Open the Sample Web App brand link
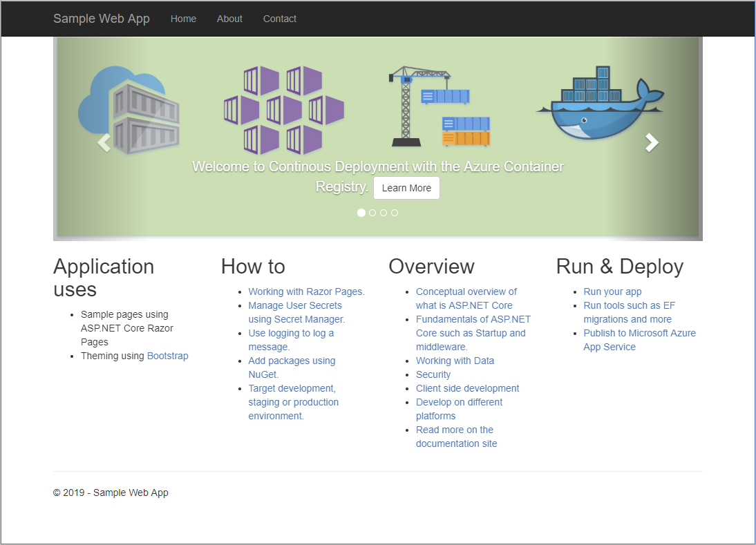 click(102, 19)
